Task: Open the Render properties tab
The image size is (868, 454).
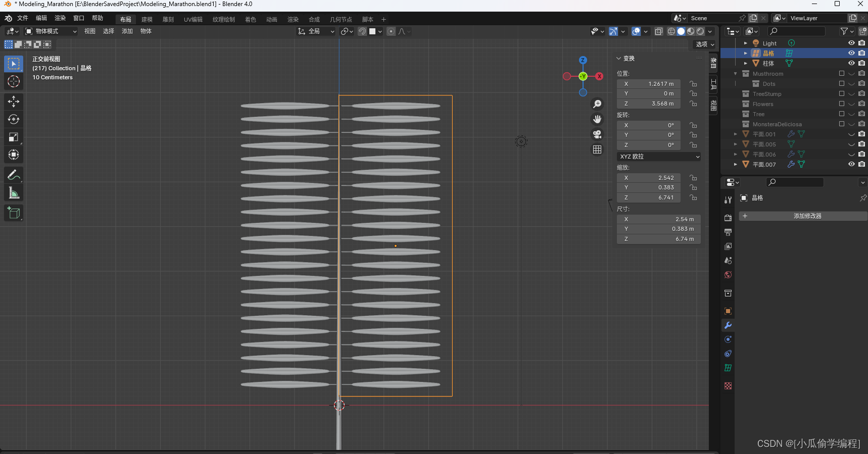Action: click(x=728, y=218)
